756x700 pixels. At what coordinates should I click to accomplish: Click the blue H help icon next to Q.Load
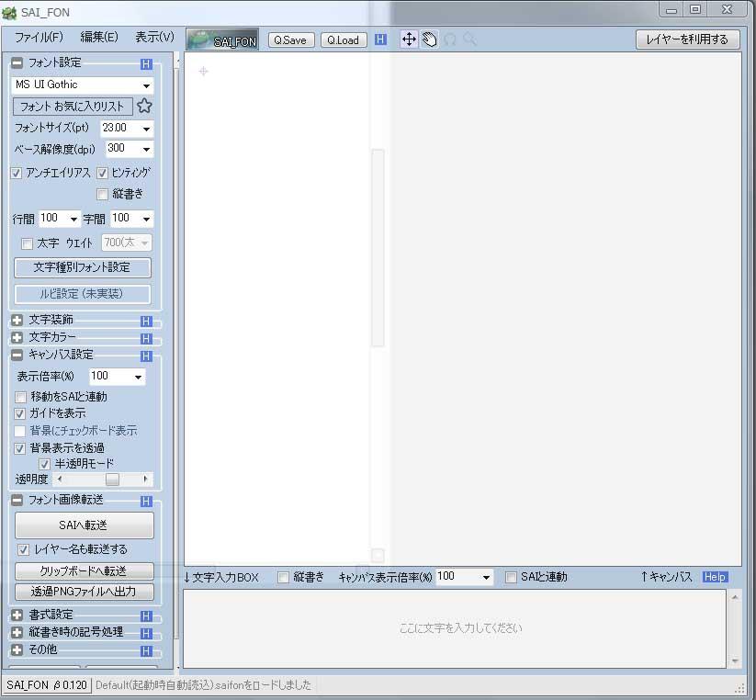click(380, 40)
